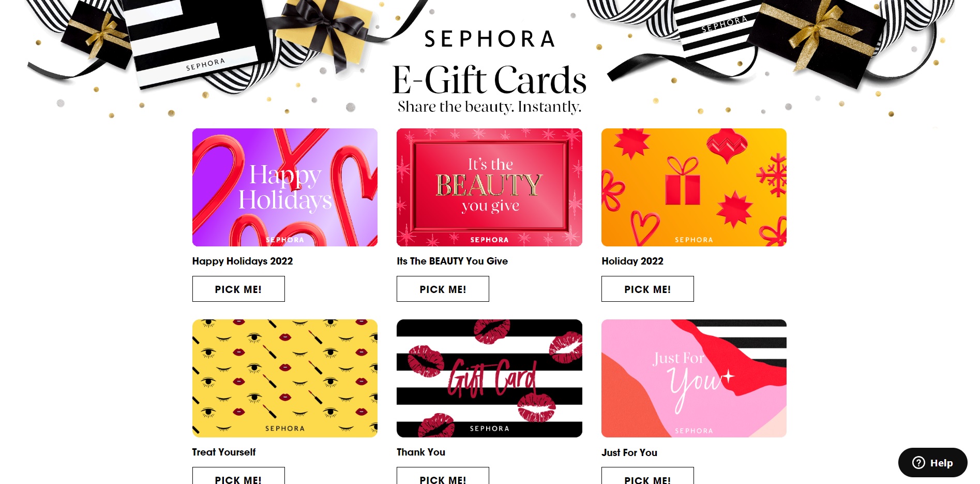
Task: Pick the Holiday 2022 card button
Action: pyautogui.click(x=647, y=289)
